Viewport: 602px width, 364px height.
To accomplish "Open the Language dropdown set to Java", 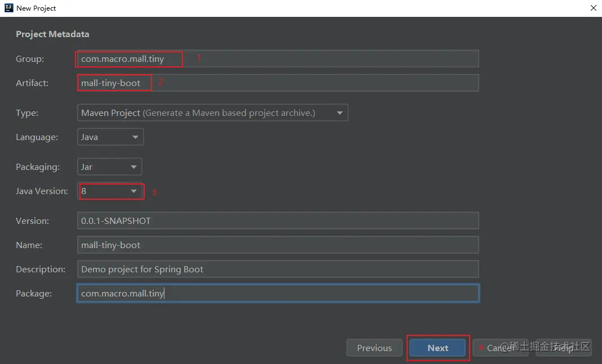I will coord(110,137).
